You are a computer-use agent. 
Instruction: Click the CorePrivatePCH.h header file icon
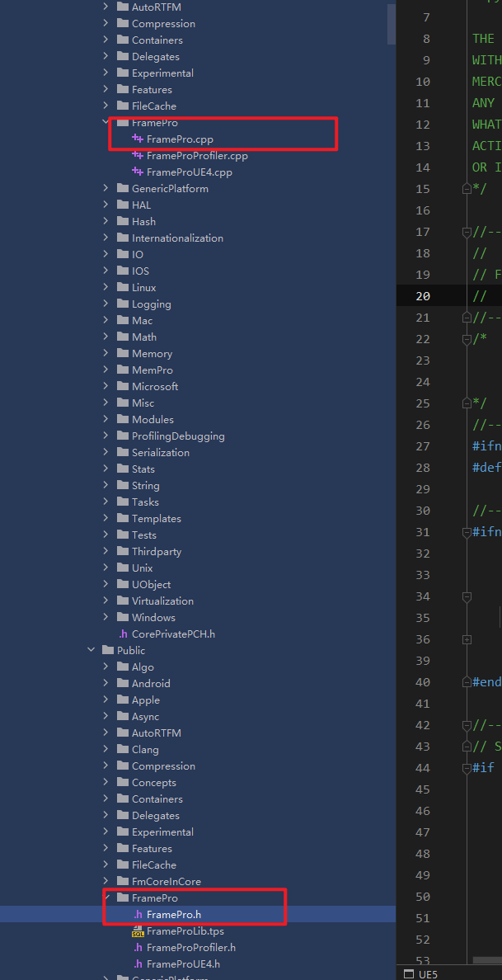point(123,634)
